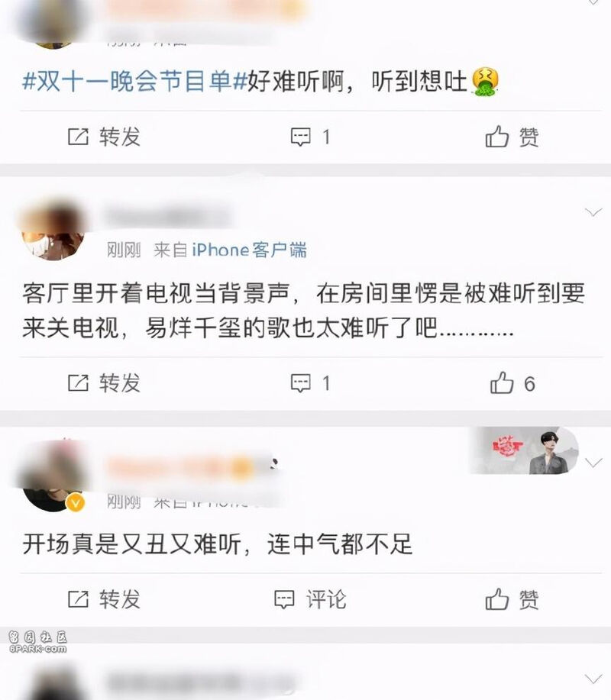Open the iPhone客户端 source link
The image size is (611, 700).
click(249, 250)
